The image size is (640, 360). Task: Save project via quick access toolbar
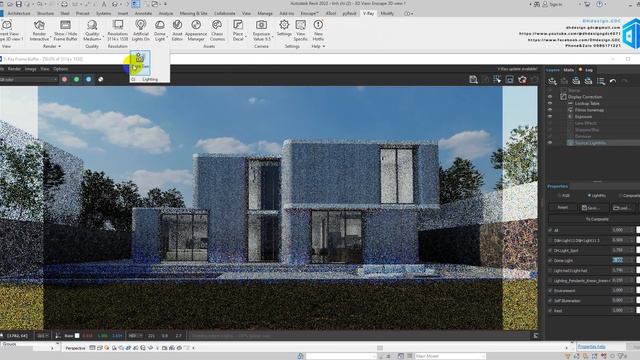pos(19,4)
